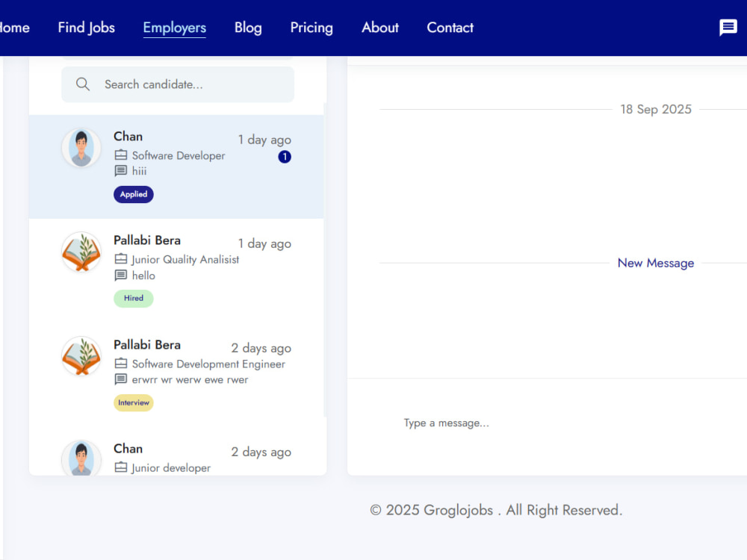Click the Pallabi Bera avatar beside Junior Quality Analisist

(81, 252)
